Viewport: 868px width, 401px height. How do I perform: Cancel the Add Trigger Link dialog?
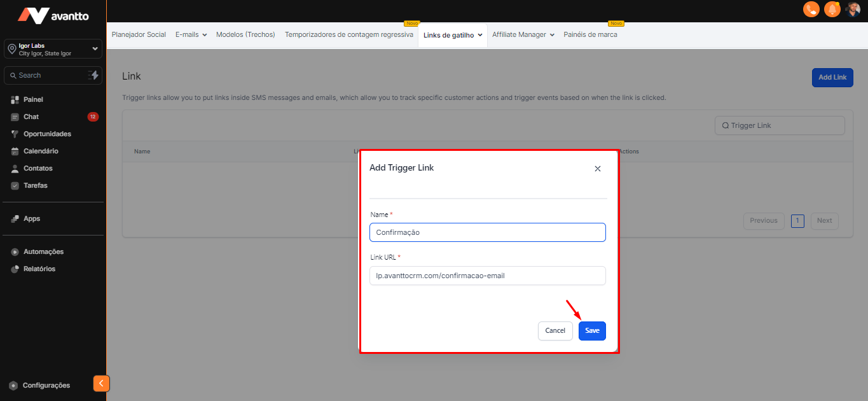point(555,331)
